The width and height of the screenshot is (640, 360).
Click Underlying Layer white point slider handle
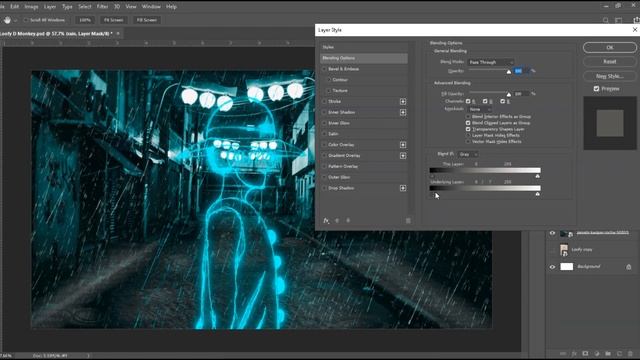pos(538,194)
